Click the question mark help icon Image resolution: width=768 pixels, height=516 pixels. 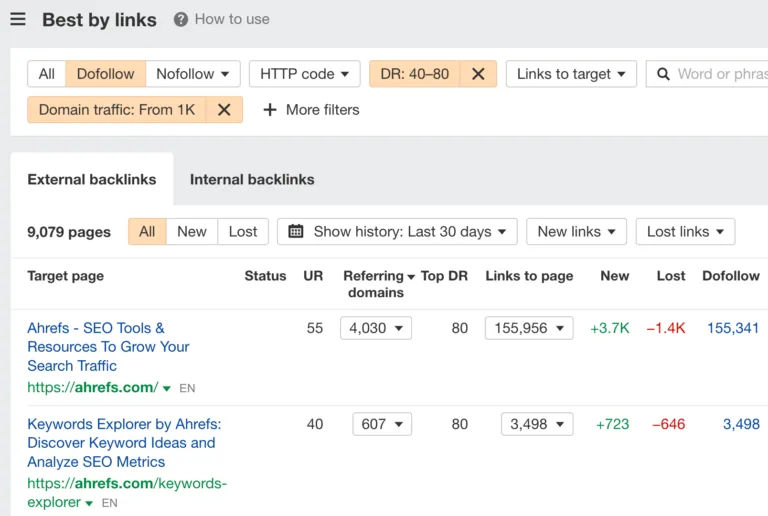[181, 20]
